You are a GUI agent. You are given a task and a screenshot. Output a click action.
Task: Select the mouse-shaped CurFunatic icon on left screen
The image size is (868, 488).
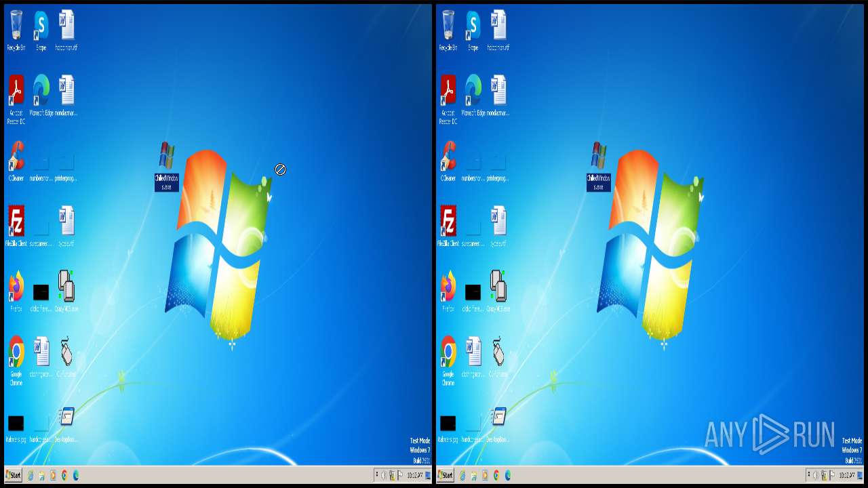pyautogui.click(x=66, y=356)
